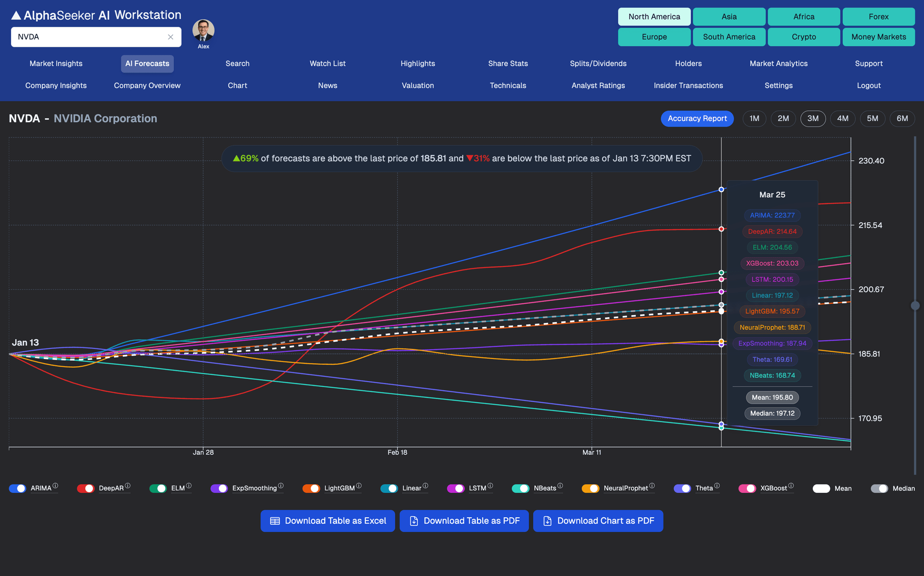
Task: Click the spreadsheet icon on Download Table as Excel
Action: [274, 521]
